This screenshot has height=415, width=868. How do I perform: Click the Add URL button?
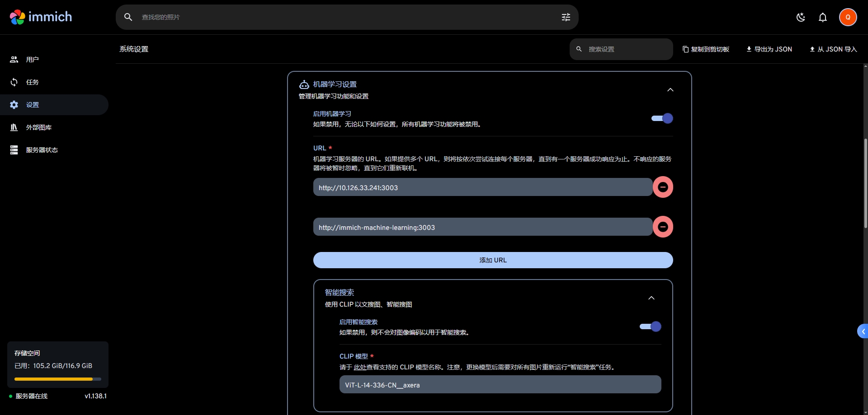coord(493,260)
